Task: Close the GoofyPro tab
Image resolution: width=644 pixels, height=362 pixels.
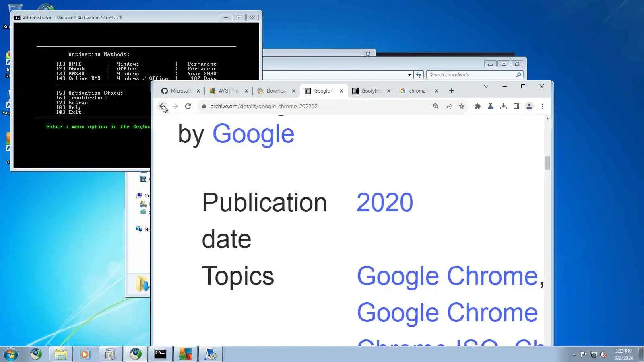Action: pos(389,91)
